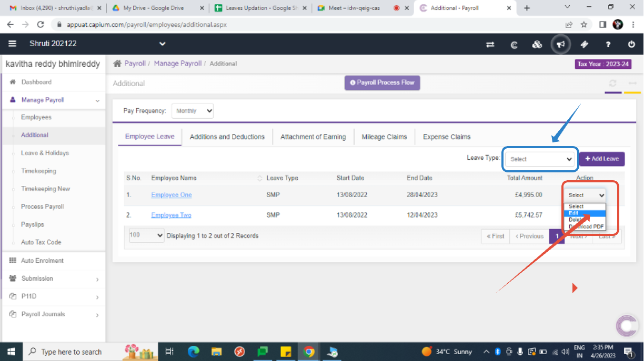Click the ticket icon in the header
The width and height of the screenshot is (644, 361).
pyautogui.click(x=585, y=45)
